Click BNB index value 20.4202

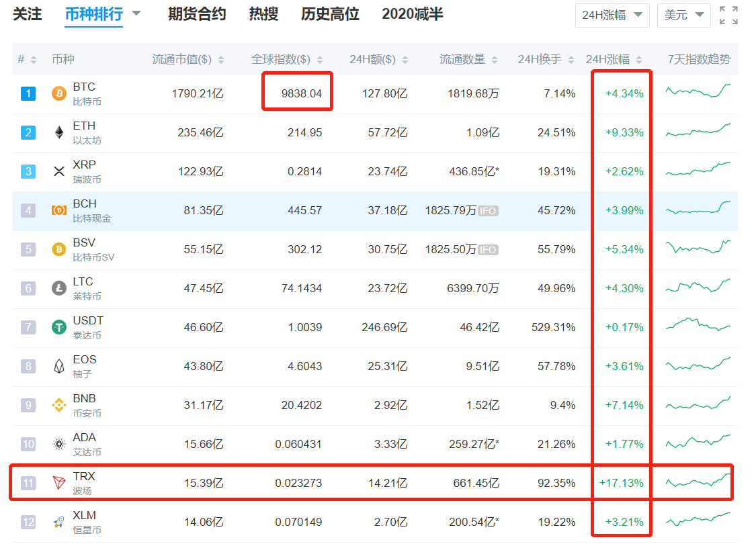click(301, 405)
